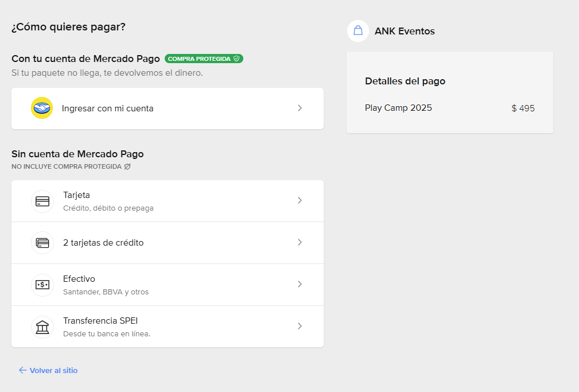Screen dimensions: 579x392
Task: Select Tarjeta payment option
Action: (x=168, y=201)
